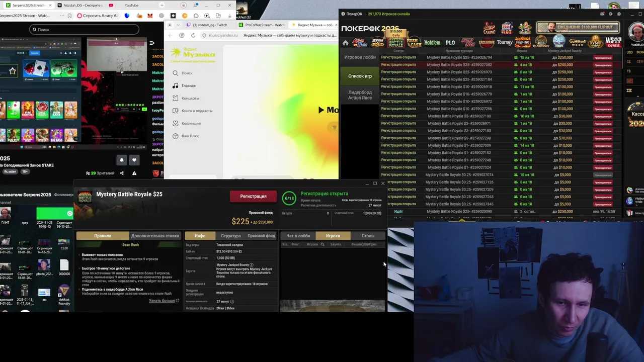This screenshot has width=644, height=362.
Task: Open Чат в лобби tab
Action: point(298,236)
